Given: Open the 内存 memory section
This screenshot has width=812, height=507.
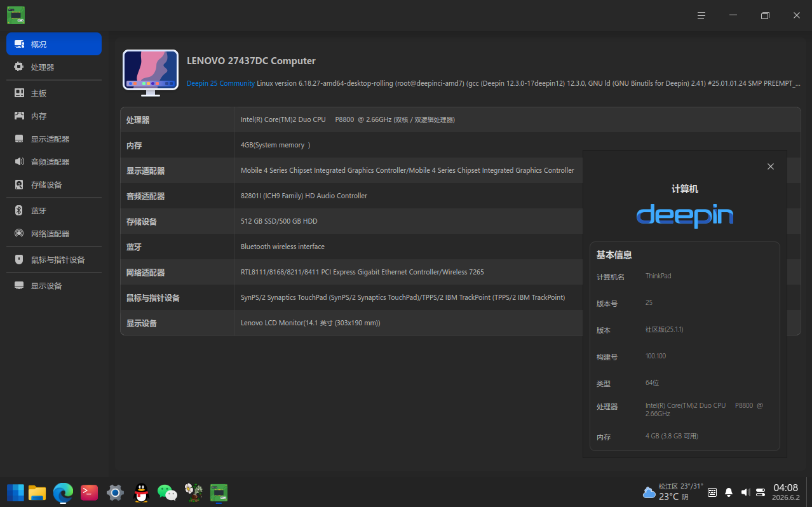Looking at the screenshot, I should coord(54,116).
